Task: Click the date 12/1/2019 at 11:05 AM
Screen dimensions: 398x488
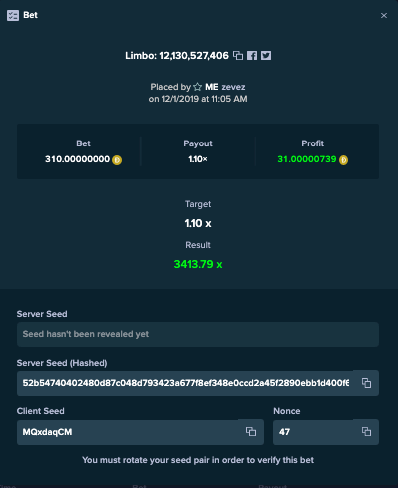Action: tap(204, 99)
